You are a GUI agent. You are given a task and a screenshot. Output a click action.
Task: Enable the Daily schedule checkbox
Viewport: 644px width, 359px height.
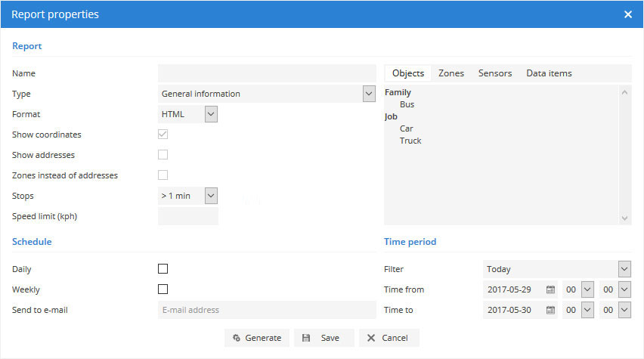[163, 269]
